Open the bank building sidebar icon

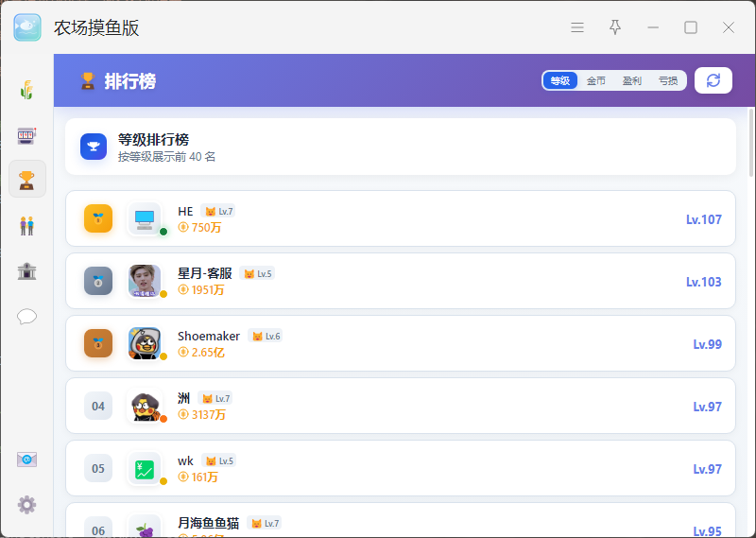click(27, 270)
